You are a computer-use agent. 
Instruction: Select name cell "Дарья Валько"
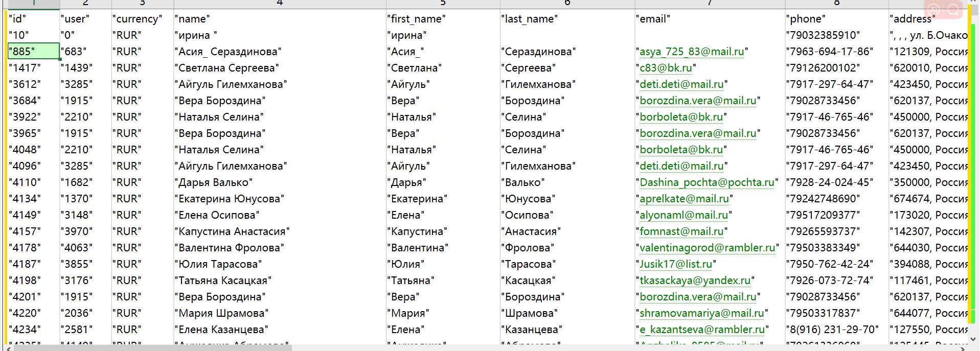[x=280, y=182]
